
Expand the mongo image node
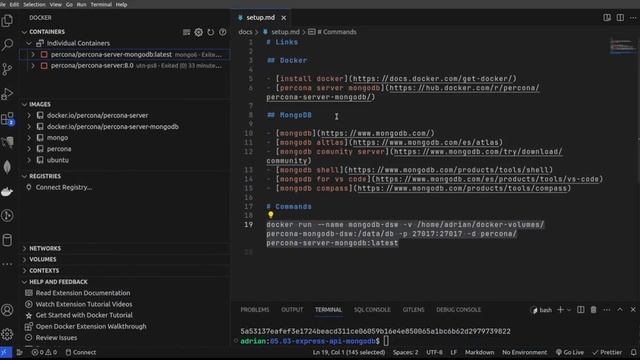click(x=29, y=138)
